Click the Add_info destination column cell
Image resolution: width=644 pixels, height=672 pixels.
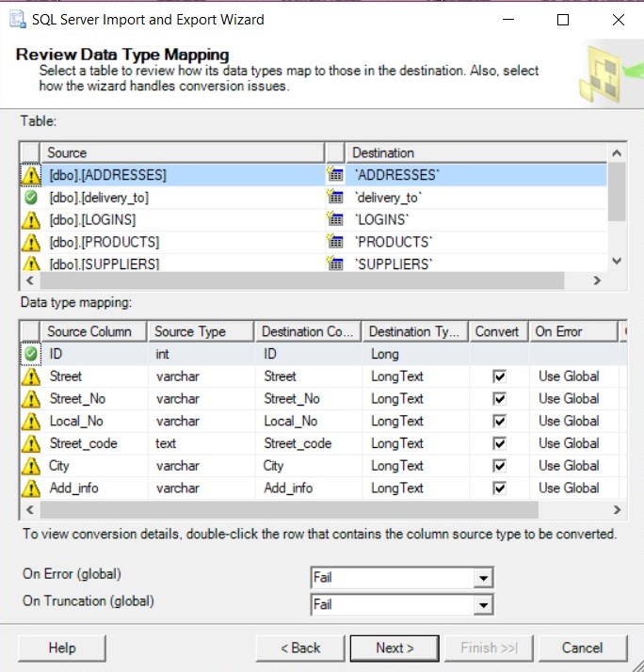308,488
